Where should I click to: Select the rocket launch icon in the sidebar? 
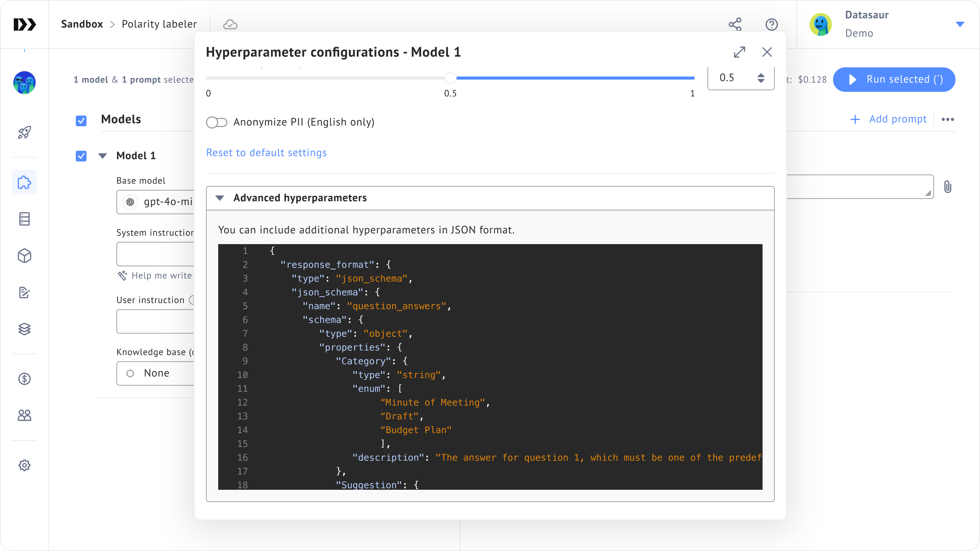[24, 132]
